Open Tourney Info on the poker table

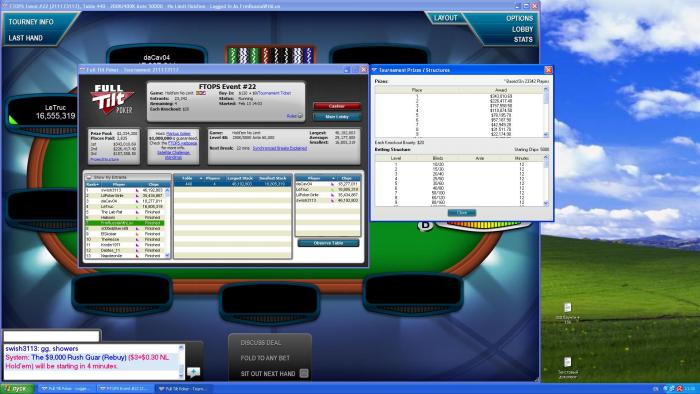[31, 22]
